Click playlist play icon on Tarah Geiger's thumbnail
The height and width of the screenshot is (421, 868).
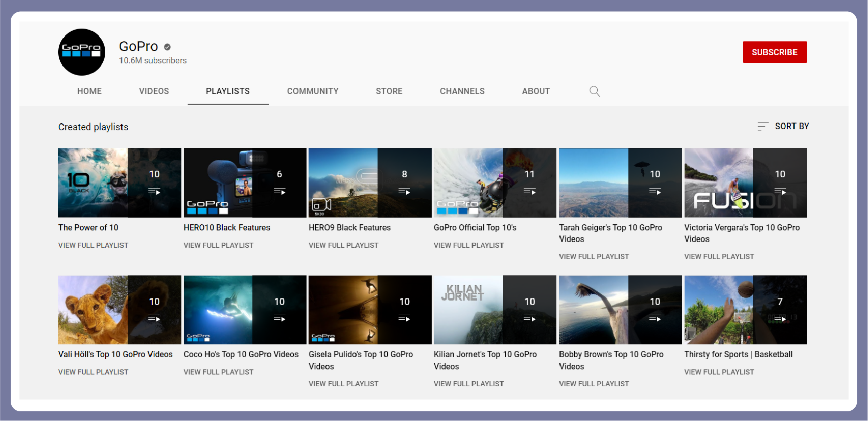point(655,192)
